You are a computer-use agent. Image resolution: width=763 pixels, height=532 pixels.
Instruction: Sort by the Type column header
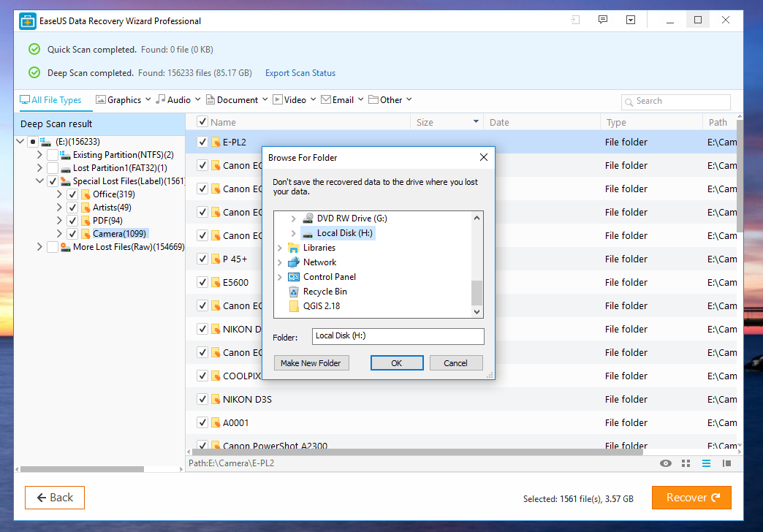point(651,122)
